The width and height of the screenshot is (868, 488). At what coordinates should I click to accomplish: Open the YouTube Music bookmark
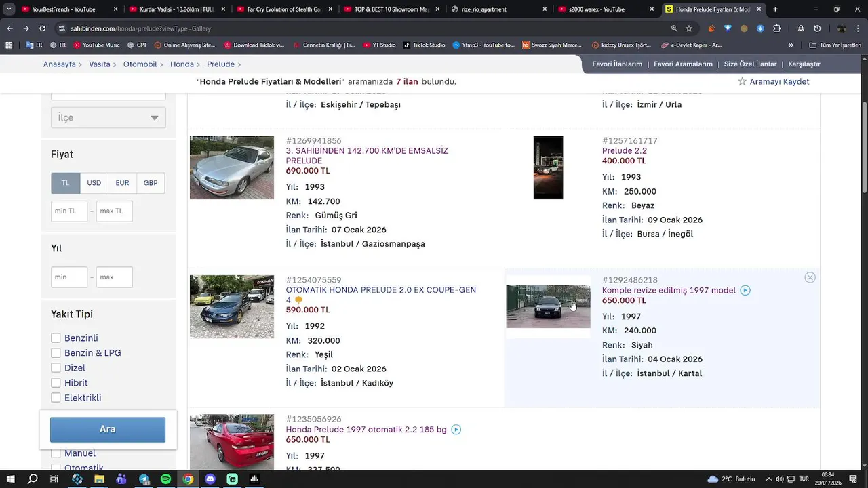coord(96,45)
